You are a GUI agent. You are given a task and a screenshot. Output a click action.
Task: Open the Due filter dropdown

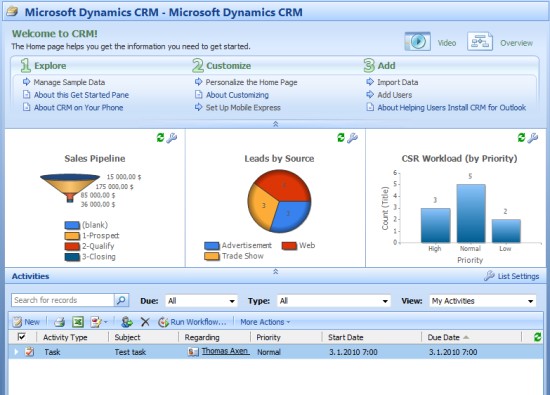tap(201, 301)
